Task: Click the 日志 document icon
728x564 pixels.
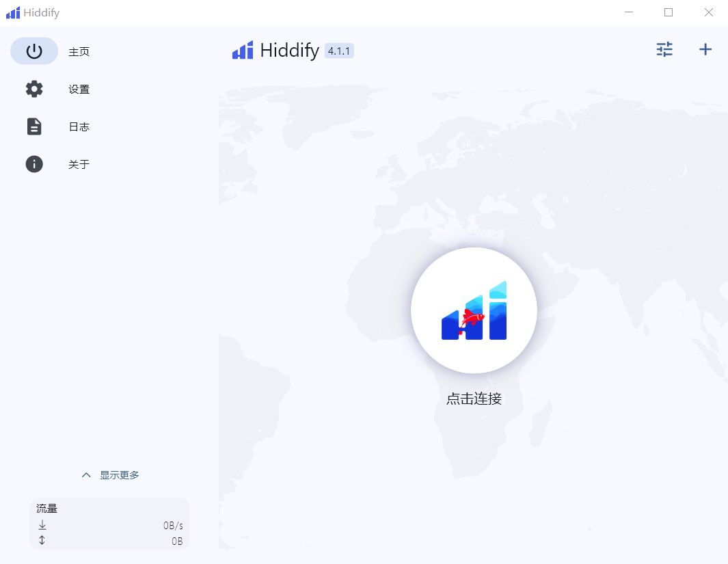Action: click(34, 126)
